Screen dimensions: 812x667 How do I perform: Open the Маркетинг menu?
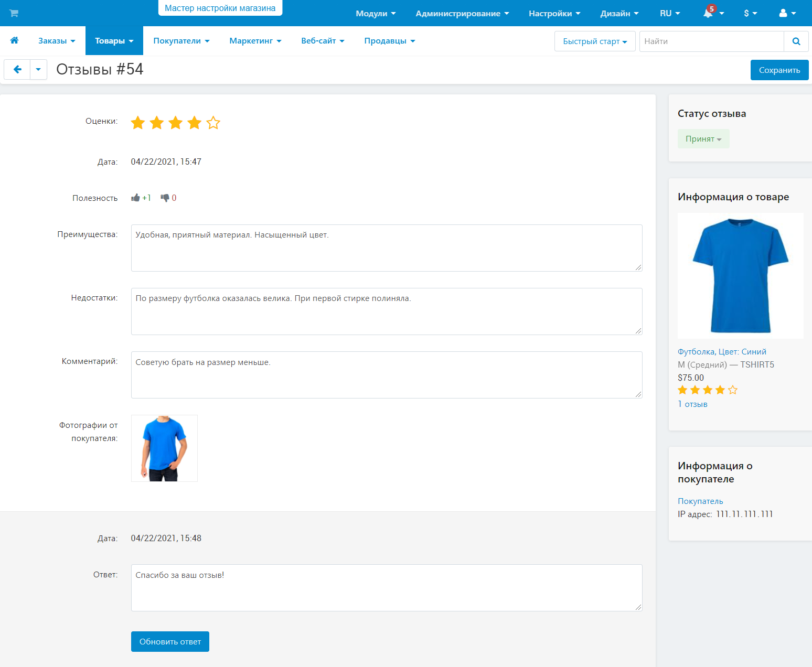click(x=255, y=41)
